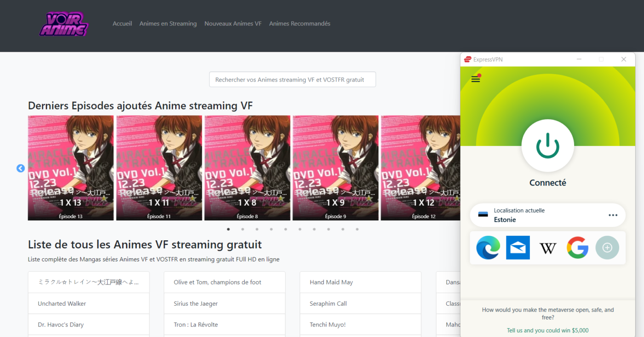This screenshot has width=644, height=337.
Task: Open the Google shortcut icon
Action: click(578, 248)
